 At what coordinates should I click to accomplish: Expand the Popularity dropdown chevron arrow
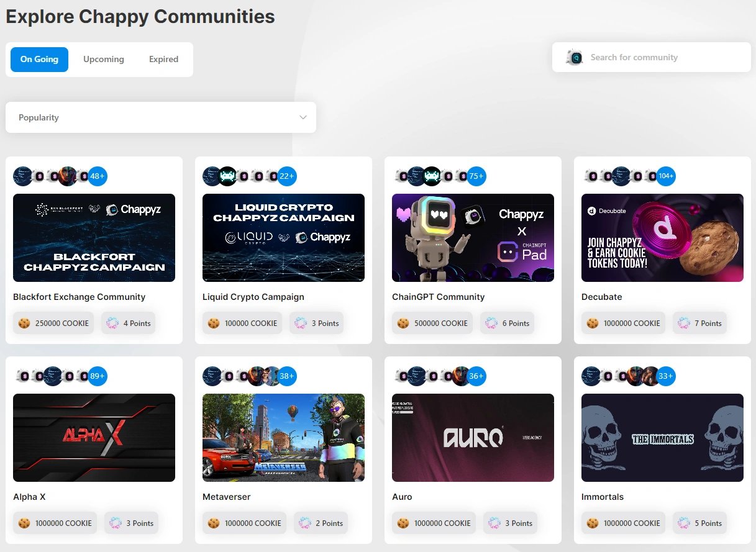click(303, 117)
